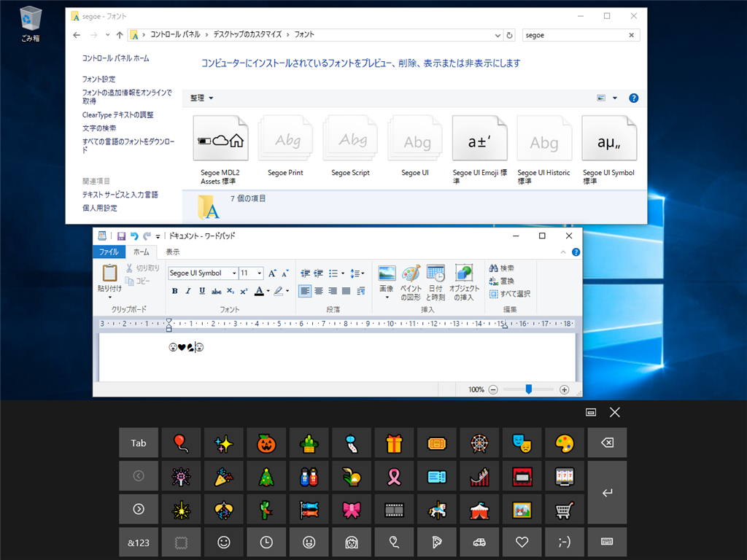Click the Undo icon in WordPad

coord(134,236)
